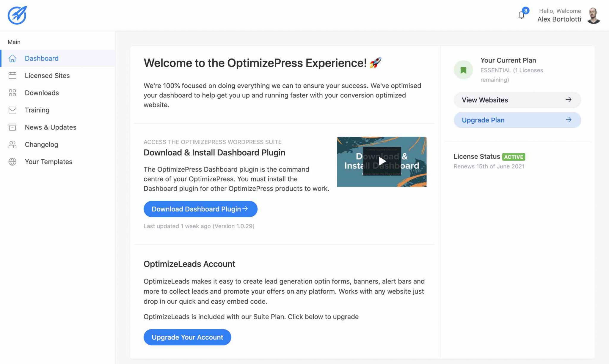Open notifications bell icon
Screen dimensions: 609x364
(x=521, y=15)
